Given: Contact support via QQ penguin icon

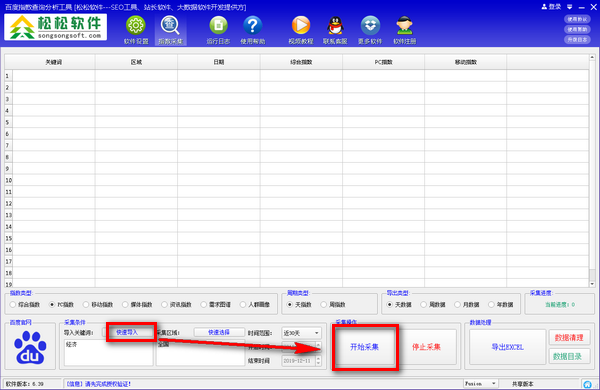Looking at the screenshot, I should point(335,26).
